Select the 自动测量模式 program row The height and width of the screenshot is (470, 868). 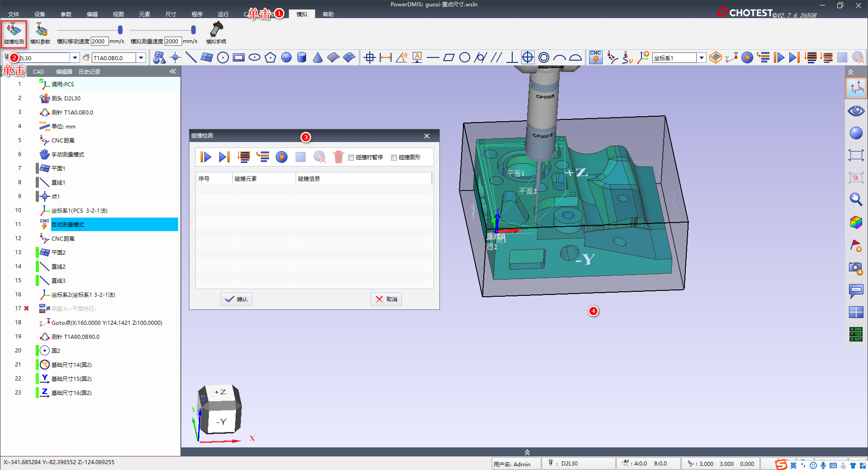(x=114, y=224)
